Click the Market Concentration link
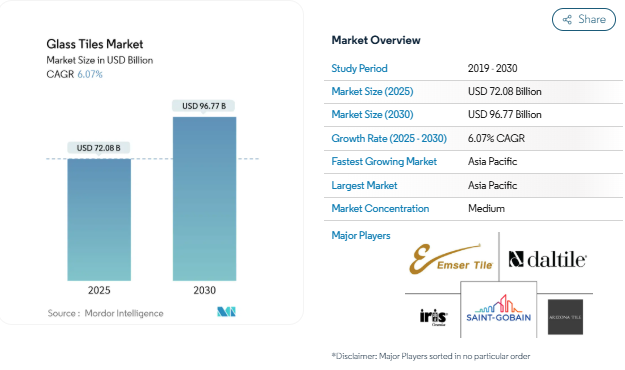The image size is (625, 370). tap(380, 209)
